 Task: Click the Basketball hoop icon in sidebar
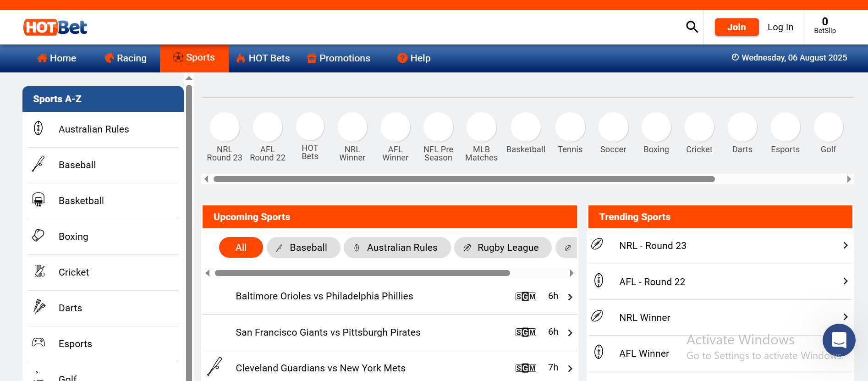click(38, 199)
